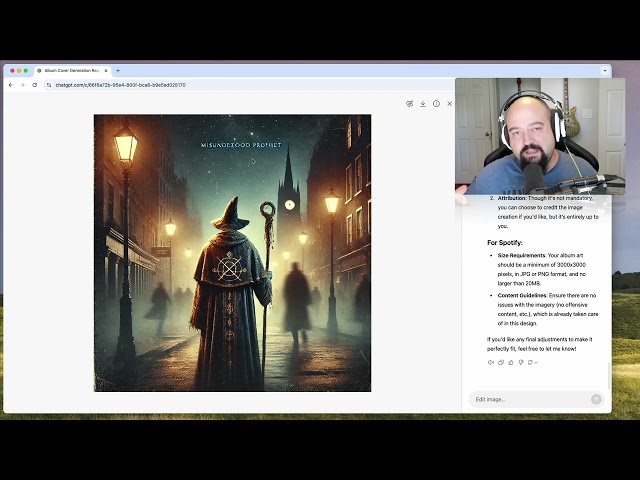Click the browser back arrow
The height and width of the screenshot is (480, 640).
coord(11,85)
